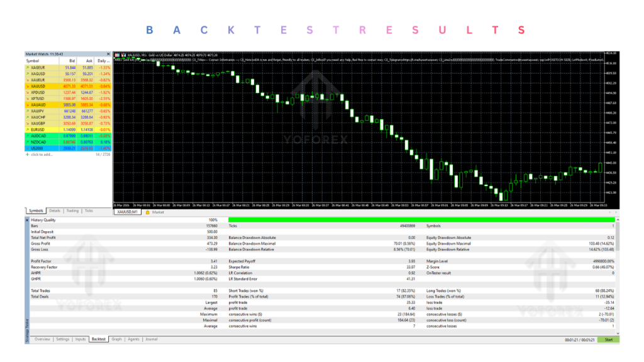Click the green plus add-symbol icon
The height and width of the screenshot is (362, 644).
click(x=28, y=155)
